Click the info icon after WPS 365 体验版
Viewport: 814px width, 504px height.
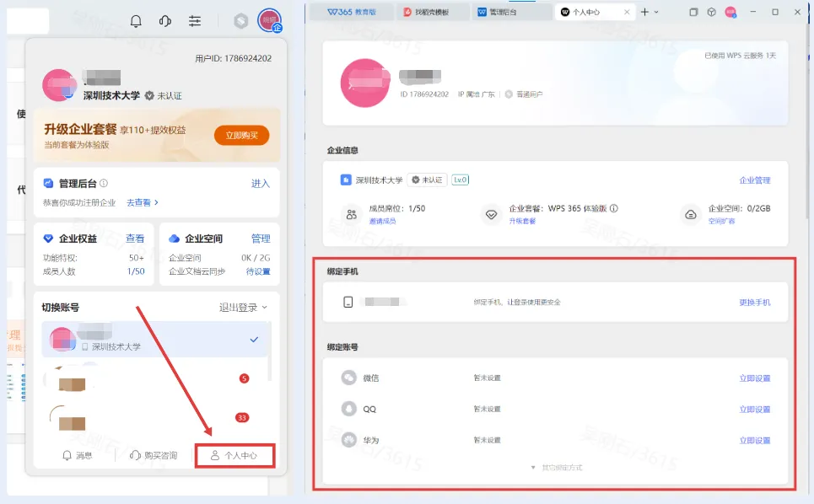pyautogui.click(x=614, y=208)
